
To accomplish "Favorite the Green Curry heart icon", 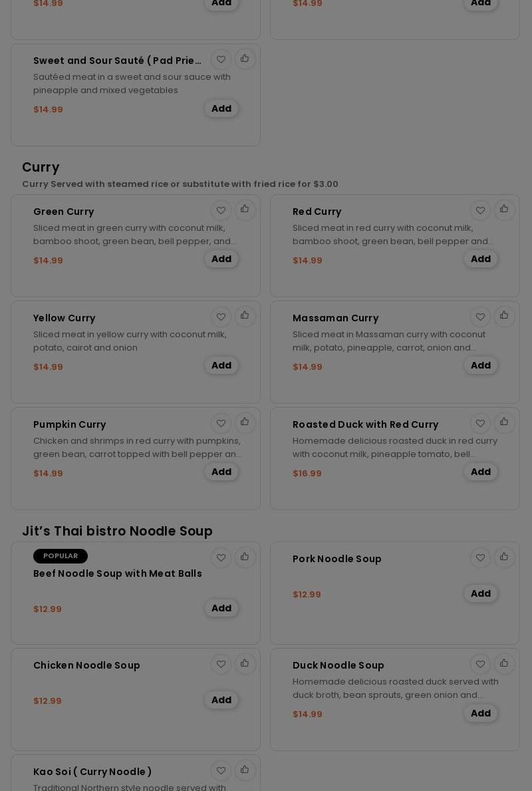I will (221, 211).
